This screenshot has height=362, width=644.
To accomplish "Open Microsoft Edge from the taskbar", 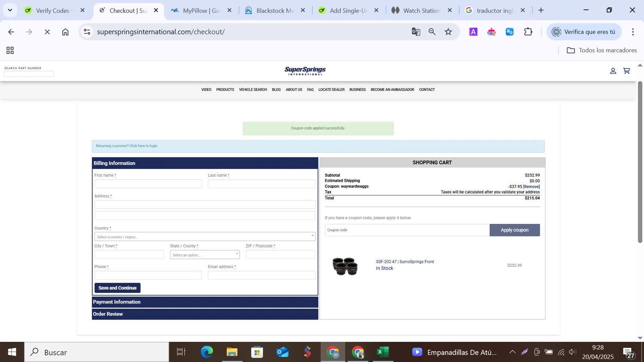I will [207, 352].
